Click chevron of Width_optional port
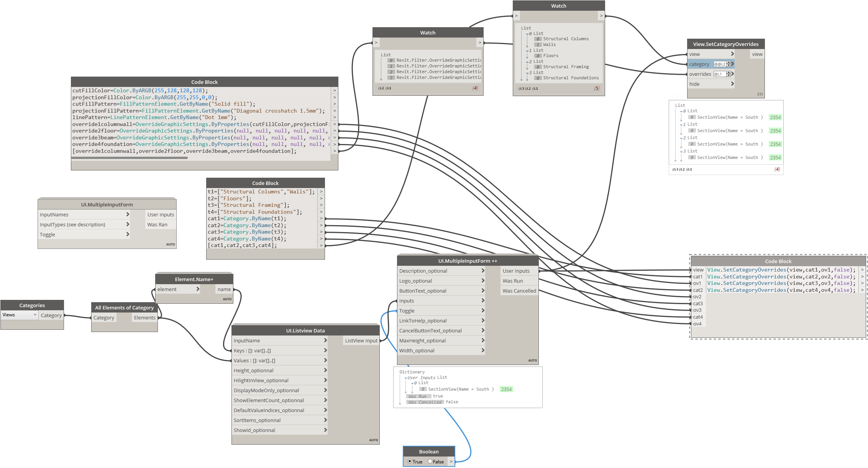The image size is (868, 468). click(483, 350)
